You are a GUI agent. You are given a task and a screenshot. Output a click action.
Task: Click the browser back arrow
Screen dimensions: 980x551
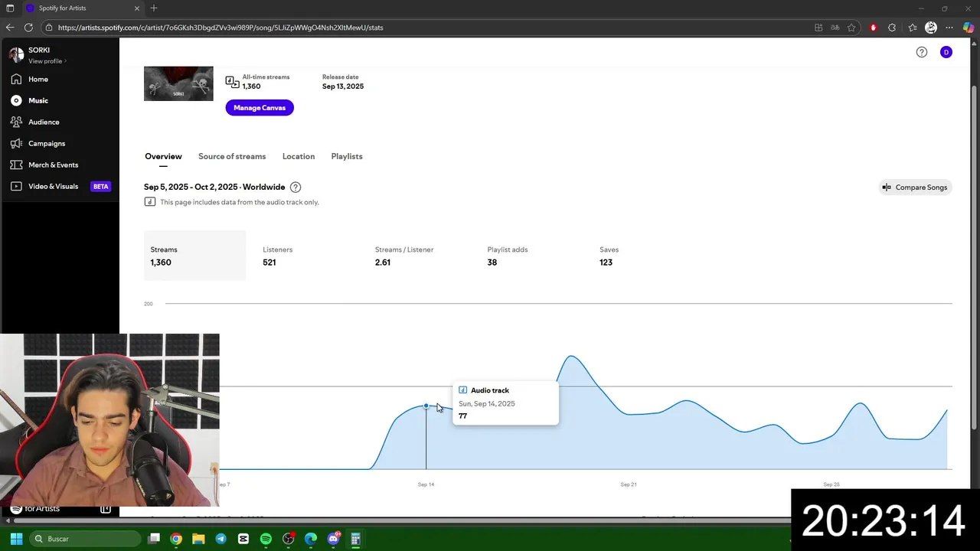(10, 28)
